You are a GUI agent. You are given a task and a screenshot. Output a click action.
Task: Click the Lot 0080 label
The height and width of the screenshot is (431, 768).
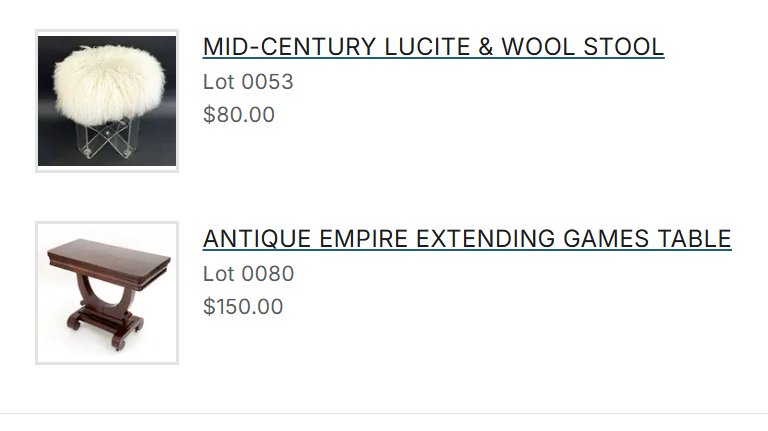coord(248,274)
